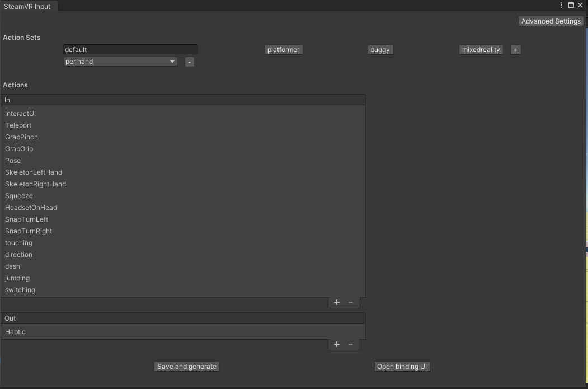Viewport: 588px width, 389px height.
Task: Click the Out actions list header
Action: point(184,318)
